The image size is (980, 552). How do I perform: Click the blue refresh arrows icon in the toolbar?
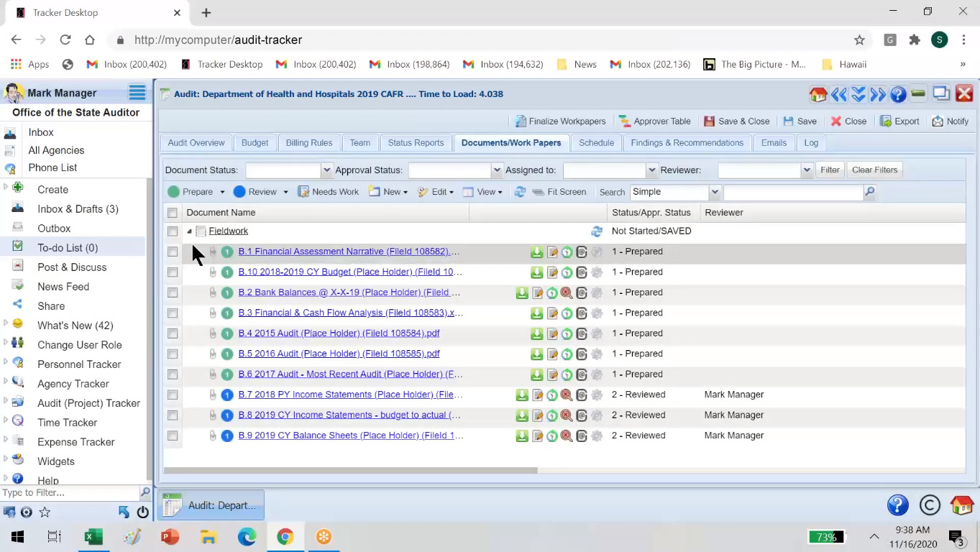point(520,192)
